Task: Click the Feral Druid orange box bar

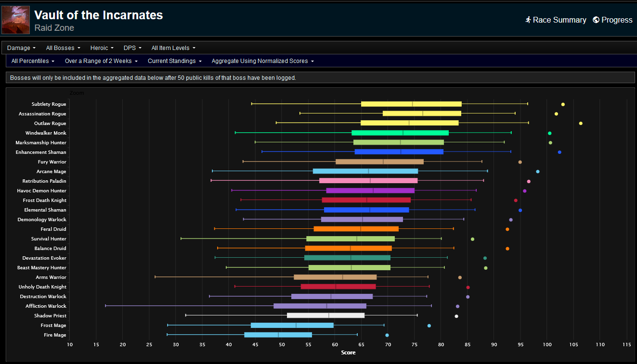Action: (x=356, y=229)
